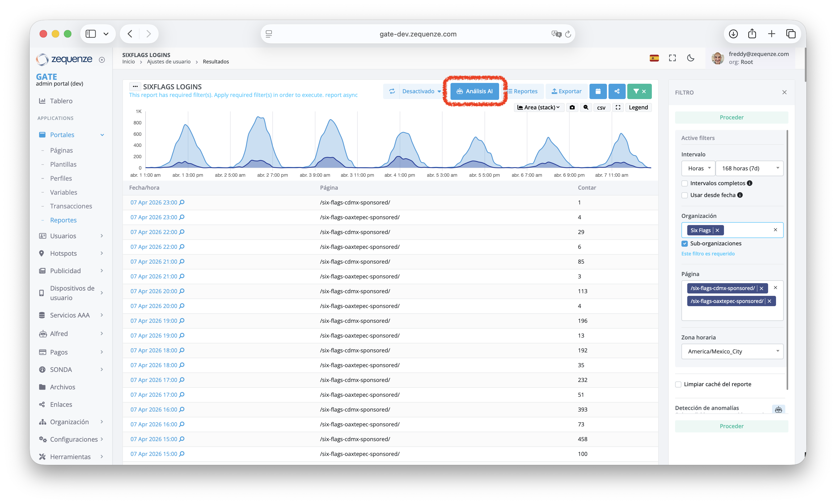Open the America/Mexico_City timezone dropdown
Screen dimensions: 836x504
732,351
